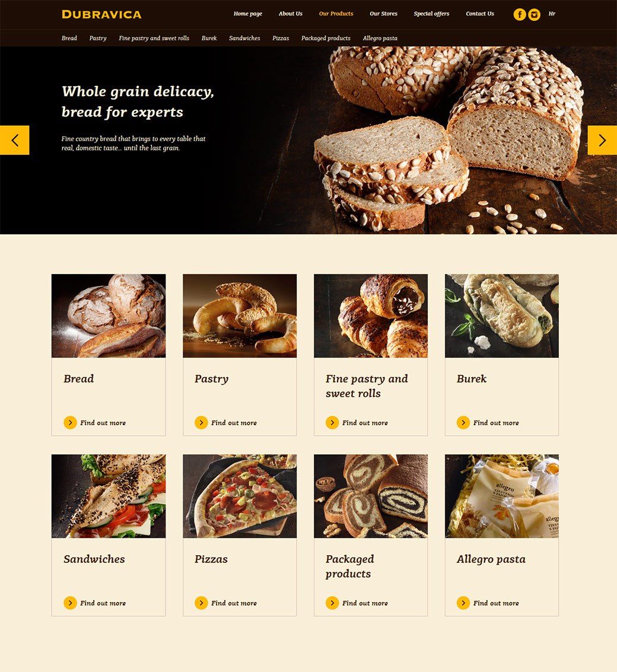
Task: Click the Dubravica logo
Action: (x=101, y=15)
